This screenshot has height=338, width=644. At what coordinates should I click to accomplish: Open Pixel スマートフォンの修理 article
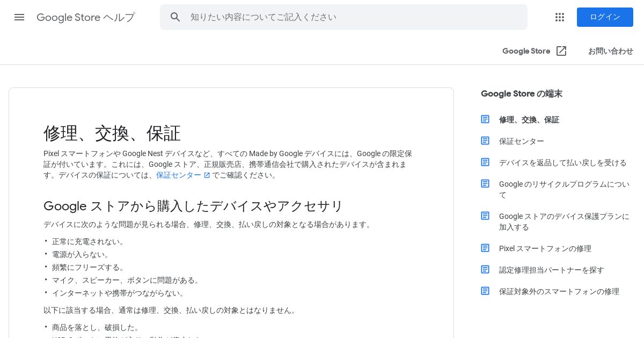point(545,248)
